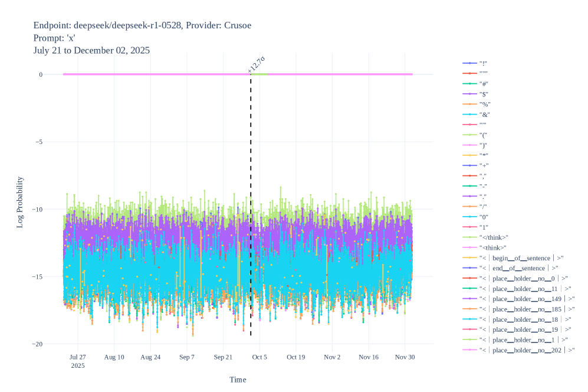Click the cyan "&" legend line marker
The image size is (588, 392).
point(469,115)
